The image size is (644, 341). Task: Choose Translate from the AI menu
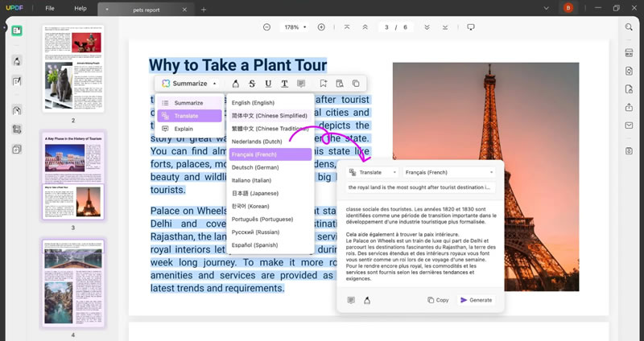tap(189, 116)
